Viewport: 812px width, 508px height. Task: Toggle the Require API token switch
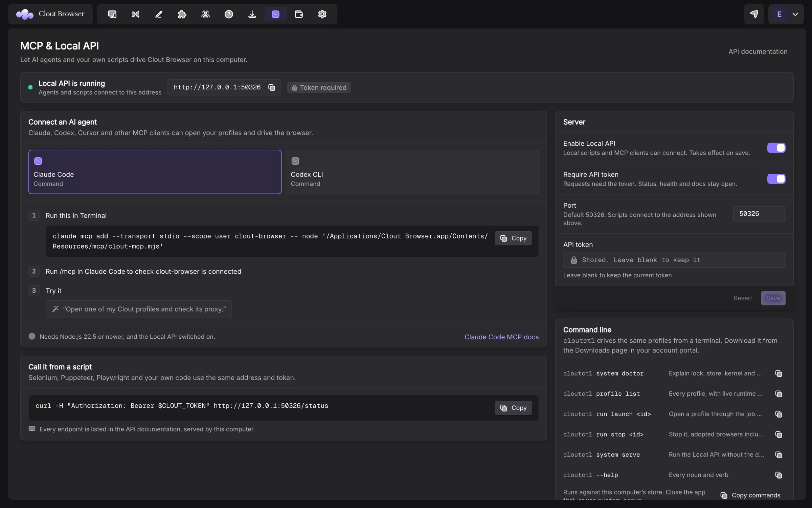coord(776,179)
